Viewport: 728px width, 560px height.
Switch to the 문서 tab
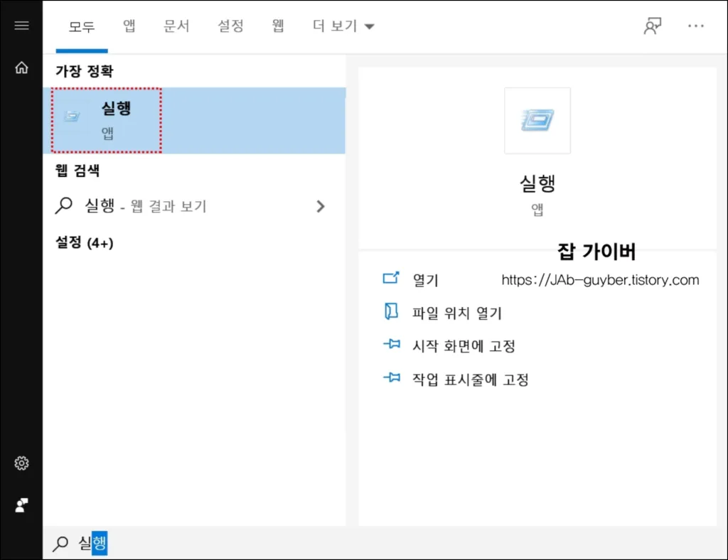(x=176, y=25)
